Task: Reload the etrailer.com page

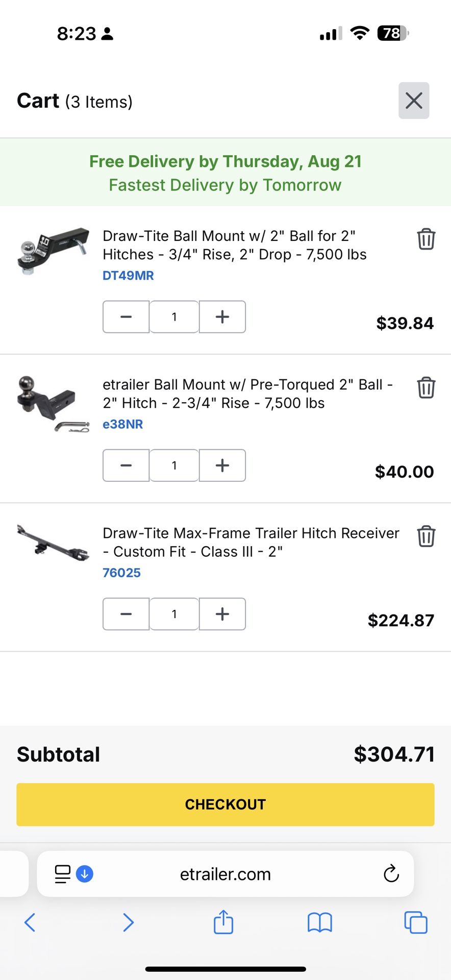Action: point(391,874)
